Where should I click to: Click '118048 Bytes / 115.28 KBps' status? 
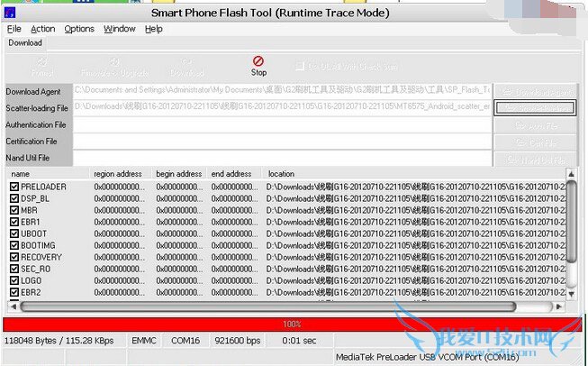pyautogui.click(x=59, y=341)
